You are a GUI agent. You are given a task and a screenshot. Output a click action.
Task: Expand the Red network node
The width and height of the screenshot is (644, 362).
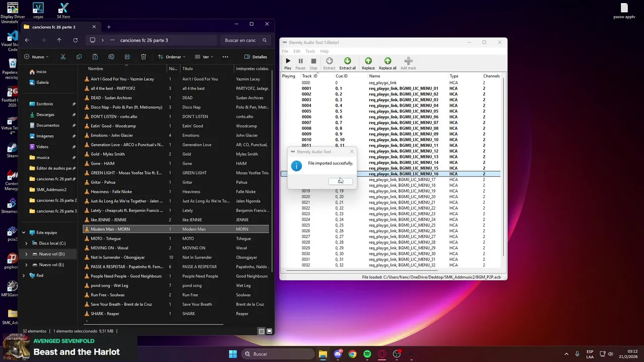pos(23,276)
